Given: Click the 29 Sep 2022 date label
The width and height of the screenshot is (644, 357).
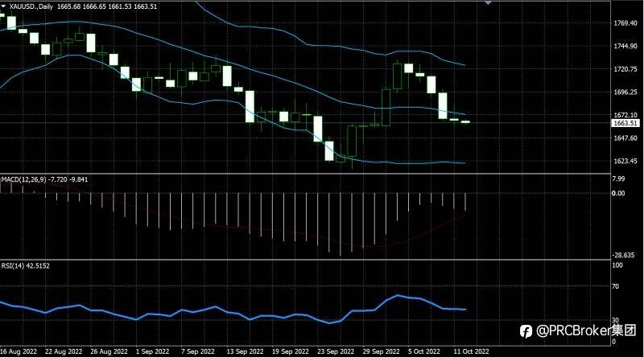Looking at the screenshot, I should coord(381,351).
